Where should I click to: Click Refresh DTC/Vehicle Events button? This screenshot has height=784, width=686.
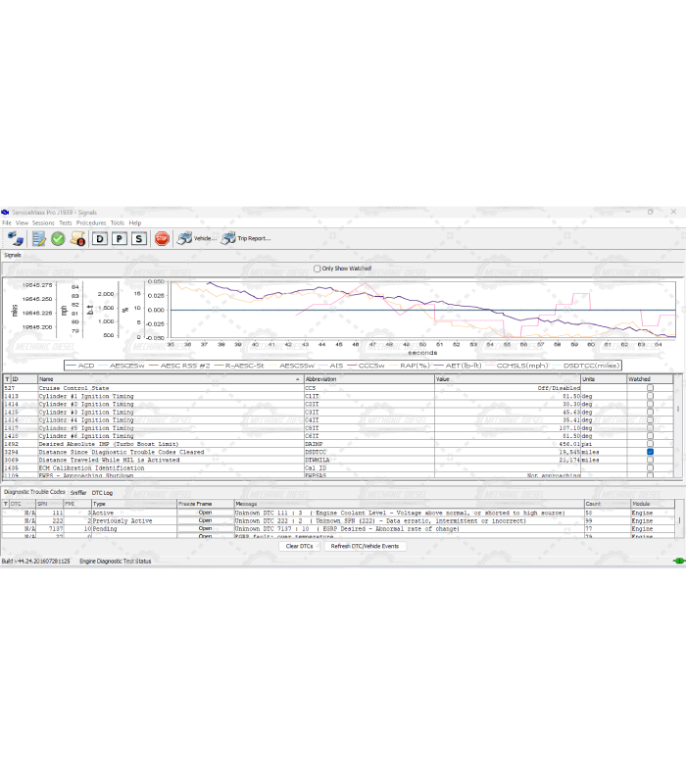click(365, 546)
